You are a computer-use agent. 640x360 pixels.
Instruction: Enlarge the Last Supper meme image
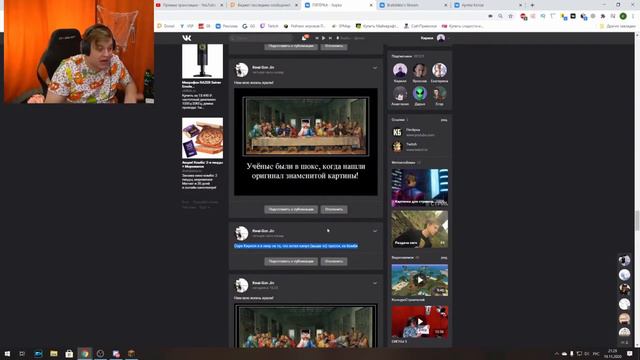[x=306, y=142]
